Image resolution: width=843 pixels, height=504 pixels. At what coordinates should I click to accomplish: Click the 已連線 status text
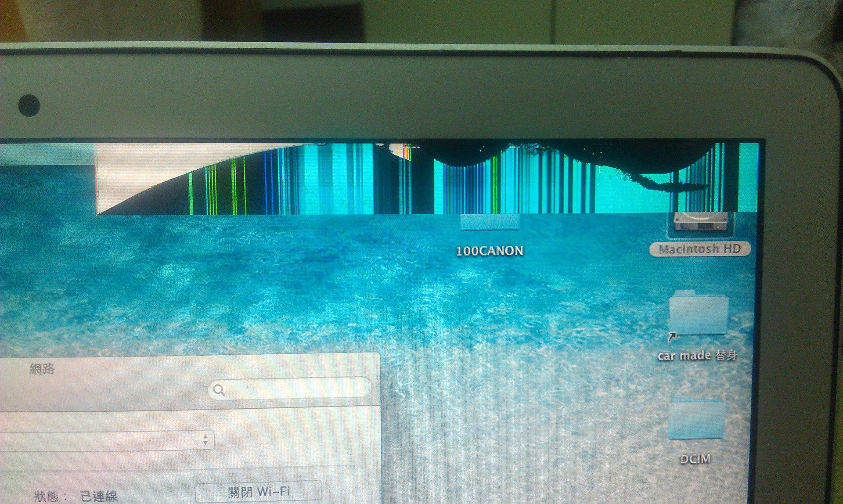tap(99, 497)
